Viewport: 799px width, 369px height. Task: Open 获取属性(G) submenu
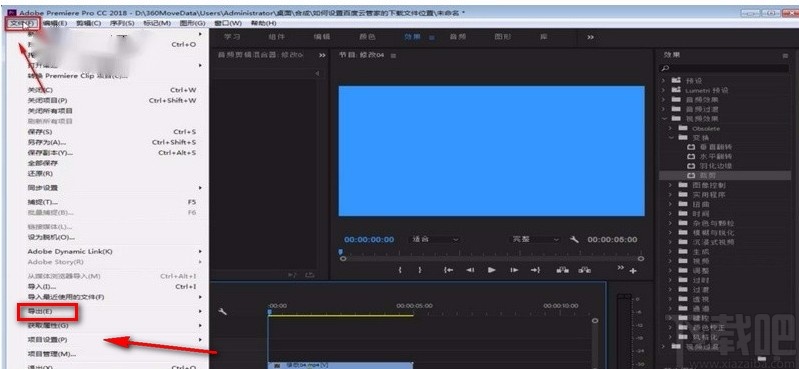[47, 325]
